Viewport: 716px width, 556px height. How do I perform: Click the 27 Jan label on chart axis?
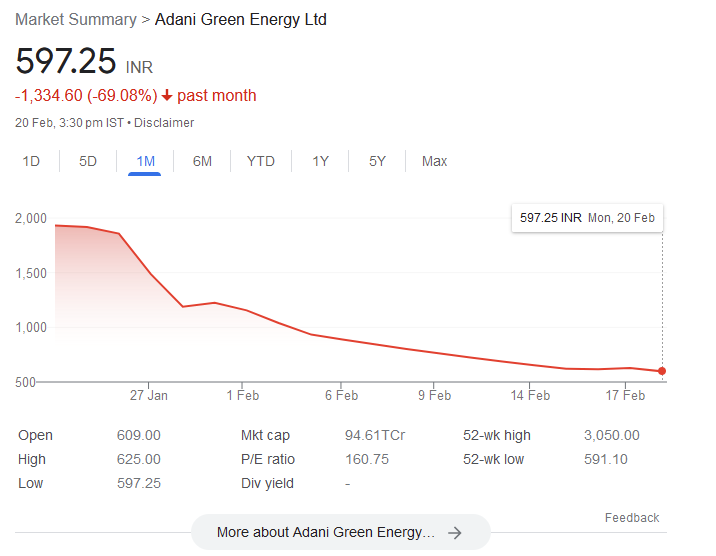(149, 395)
